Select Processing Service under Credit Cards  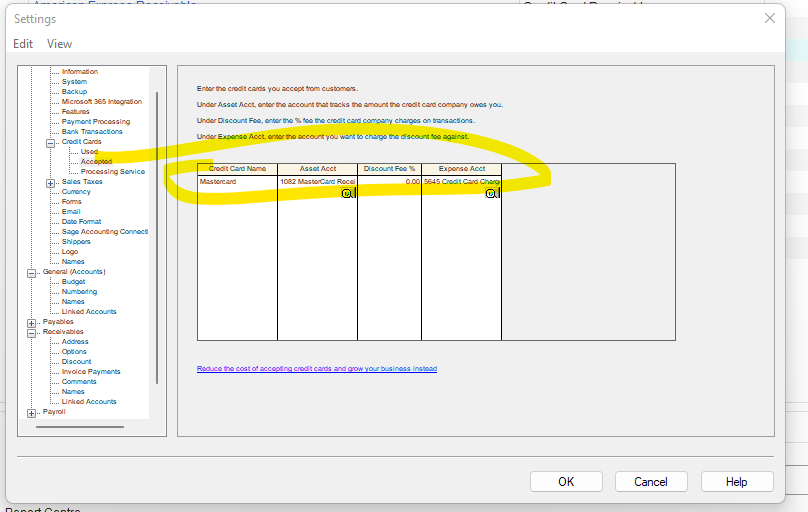112,172
